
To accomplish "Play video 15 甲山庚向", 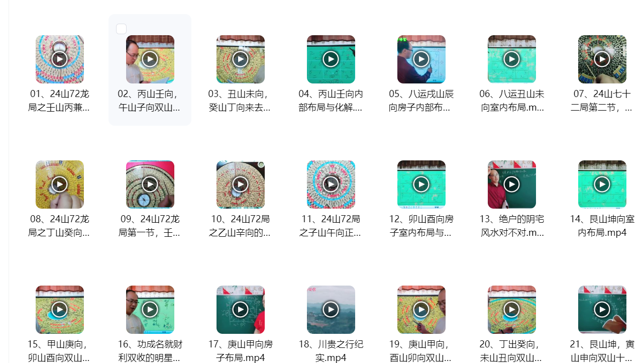I will 60,309.
